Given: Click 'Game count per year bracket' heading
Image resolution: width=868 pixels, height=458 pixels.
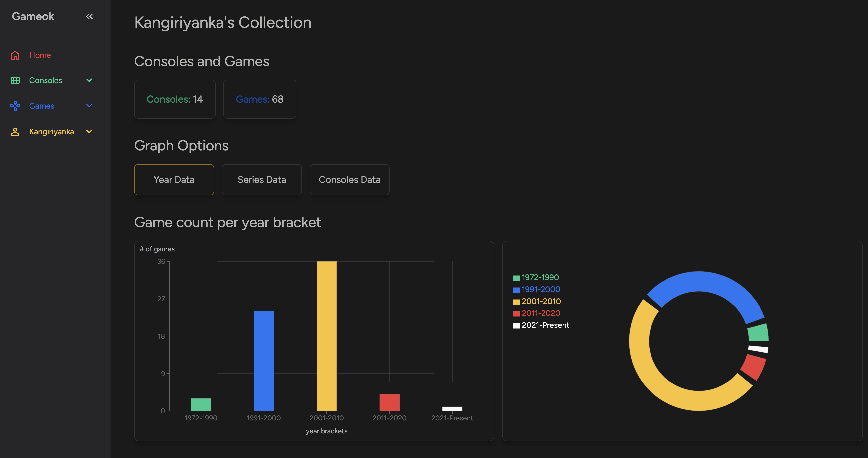Looking at the screenshot, I should pyautogui.click(x=227, y=223).
